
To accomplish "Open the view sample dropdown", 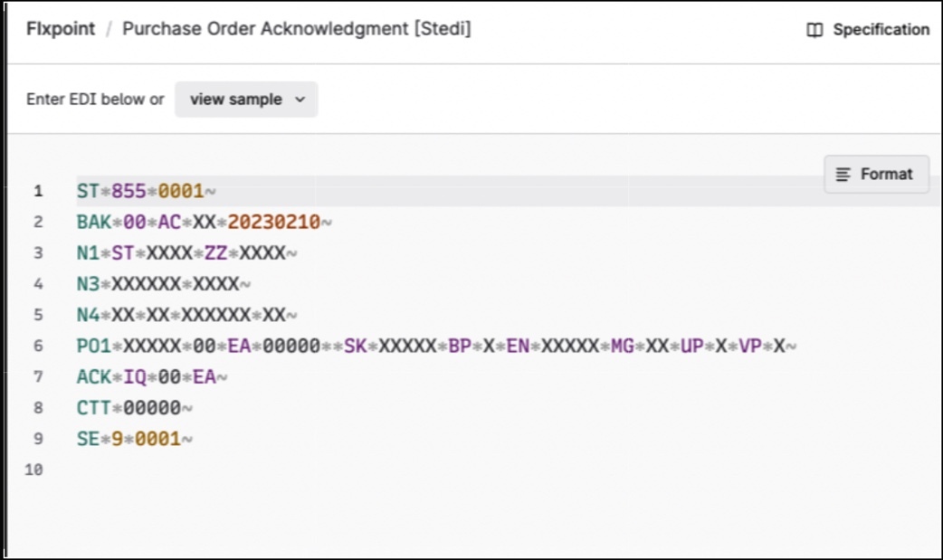I will pyautogui.click(x=245, y=100).
